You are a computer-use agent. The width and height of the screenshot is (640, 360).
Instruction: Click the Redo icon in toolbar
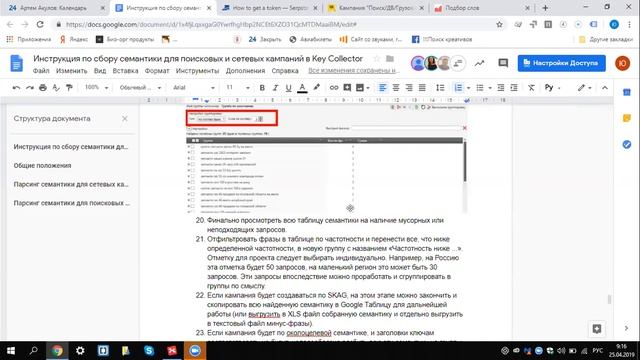(30, 87)
